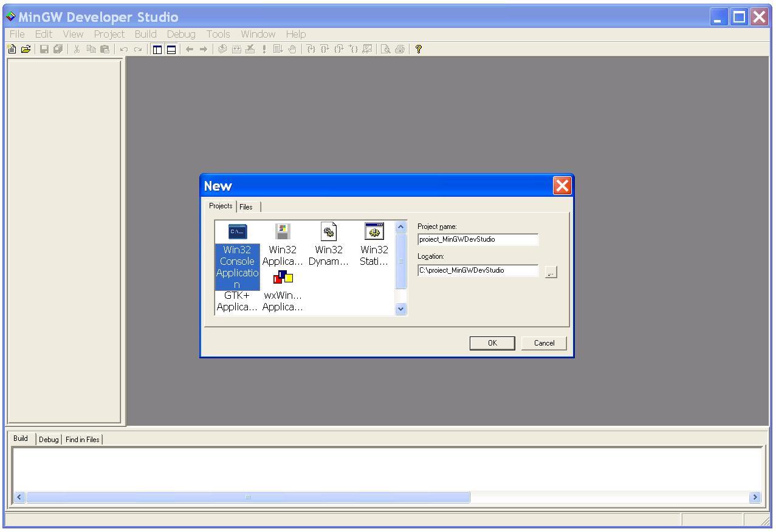Viewport: 776px width, 532px height.
Task: Click the Cancel button
Action: tap(544, 343)
